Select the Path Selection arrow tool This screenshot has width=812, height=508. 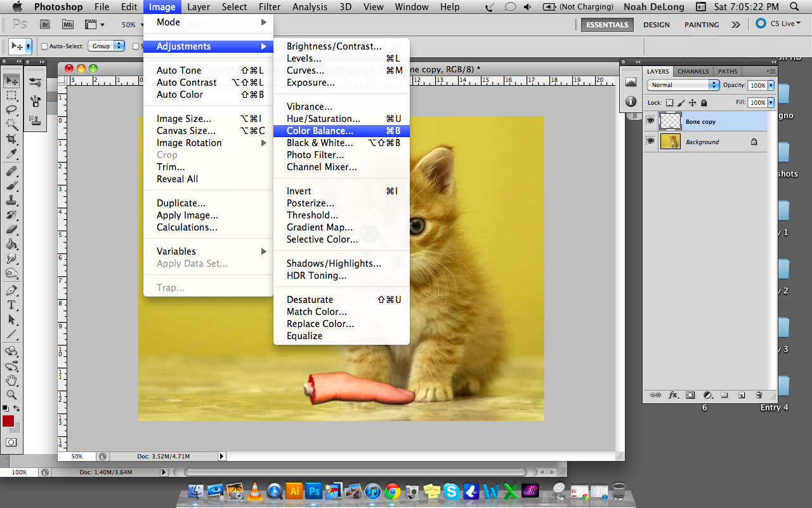11,320
